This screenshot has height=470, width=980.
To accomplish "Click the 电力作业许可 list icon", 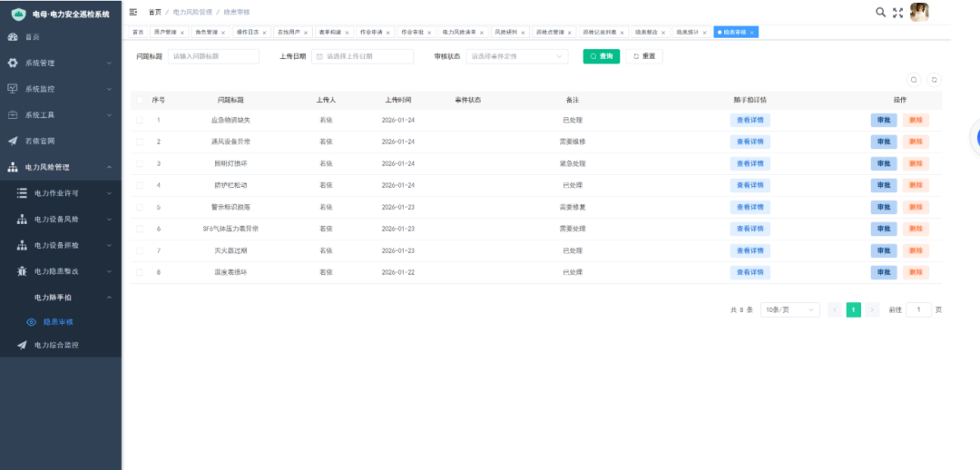I will 22,193.
